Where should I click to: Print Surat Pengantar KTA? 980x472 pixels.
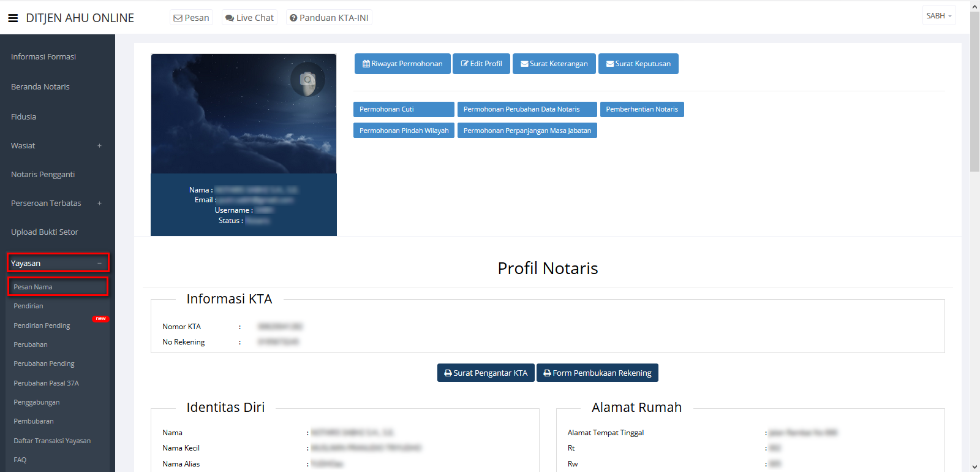(x=486, y=373)
